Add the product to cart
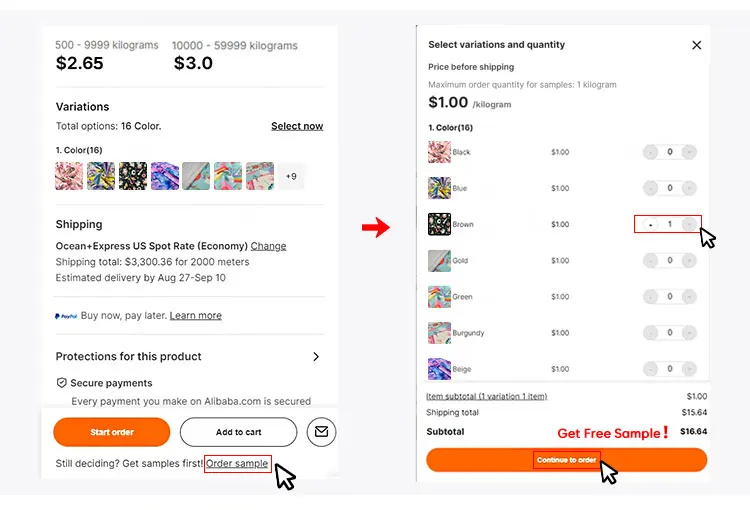The width and height of the screenshot is (750, 510). (x=238, y=432)
